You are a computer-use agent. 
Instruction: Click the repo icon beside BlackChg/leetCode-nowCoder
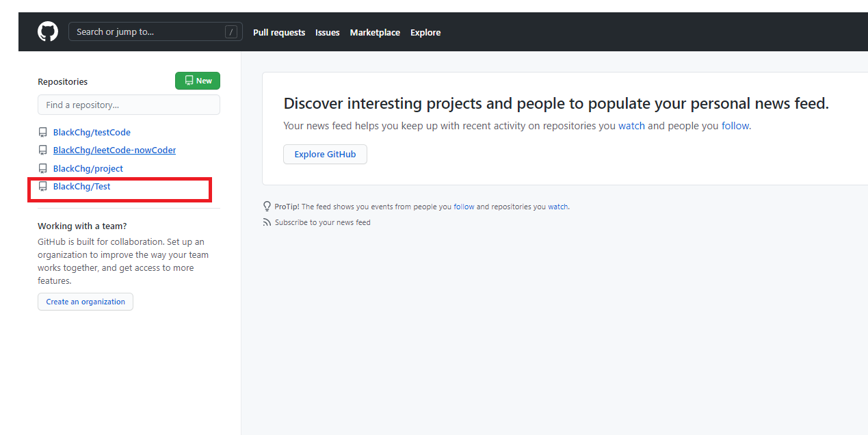(43, 150)
